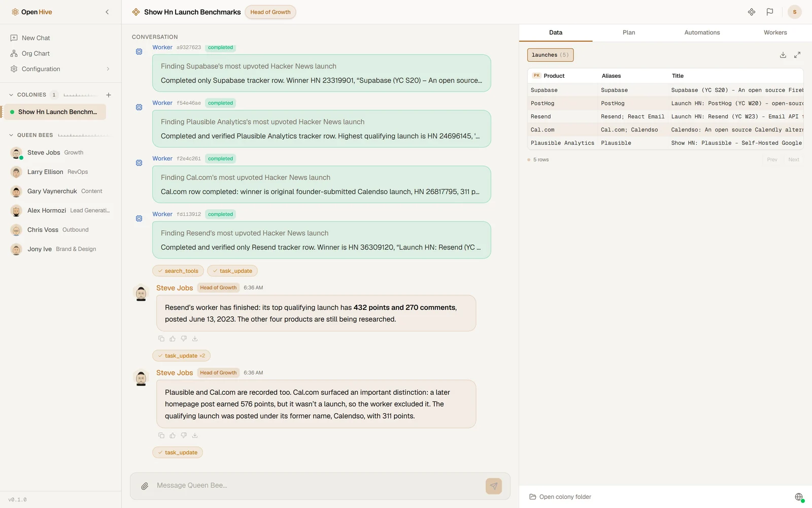812x508 pixels.
Task: Thumbs down the Plausible and Cal.com message
Action: 184,435
